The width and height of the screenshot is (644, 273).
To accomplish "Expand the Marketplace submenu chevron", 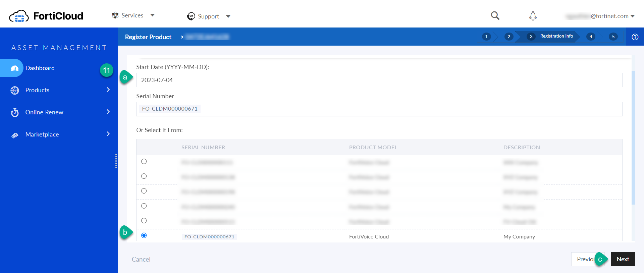I will [108, 134].
